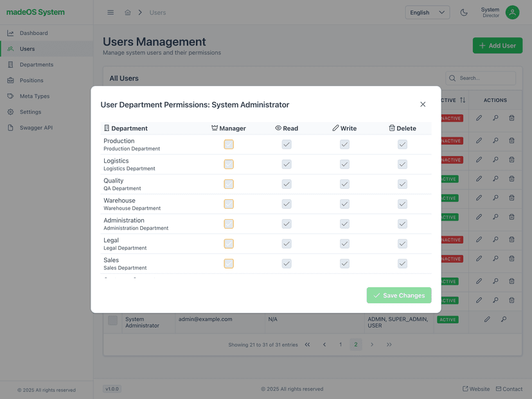The width and height of the screenshot is (532, 399).
Task: Click the Search users input field
Action: pos(481,78)
